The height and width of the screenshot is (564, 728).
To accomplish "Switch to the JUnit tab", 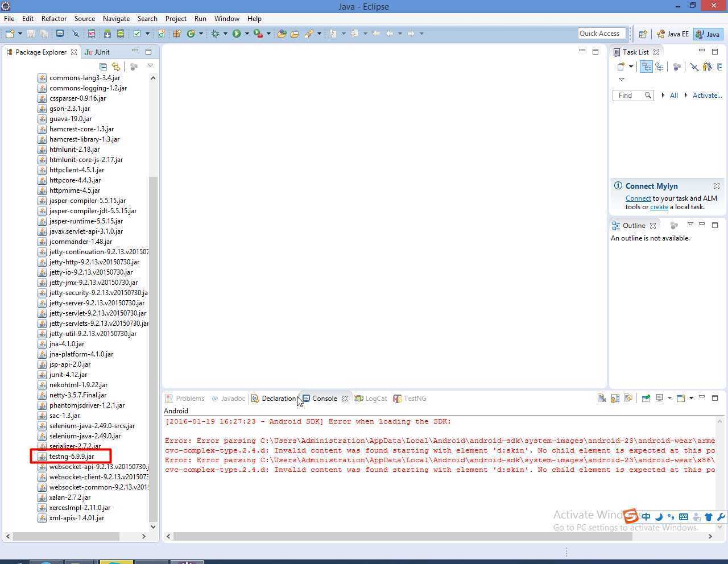I will click(x=97, y=52).
